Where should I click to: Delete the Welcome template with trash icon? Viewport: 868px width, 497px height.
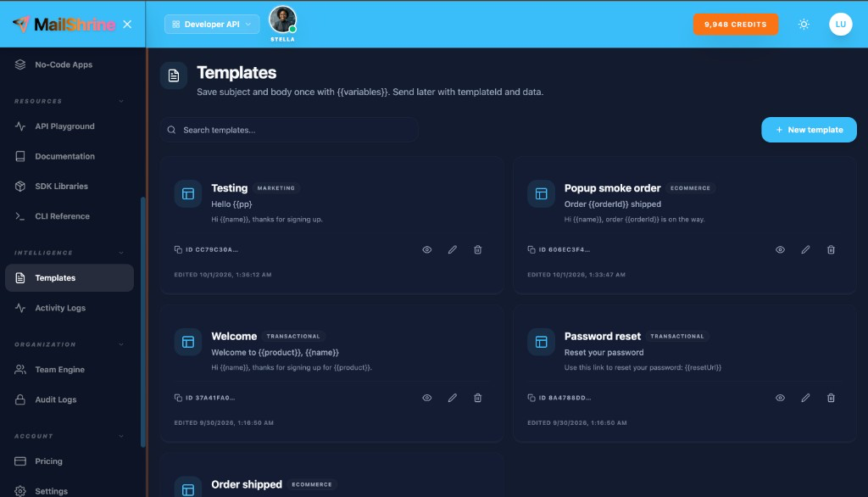coord(478,398)
